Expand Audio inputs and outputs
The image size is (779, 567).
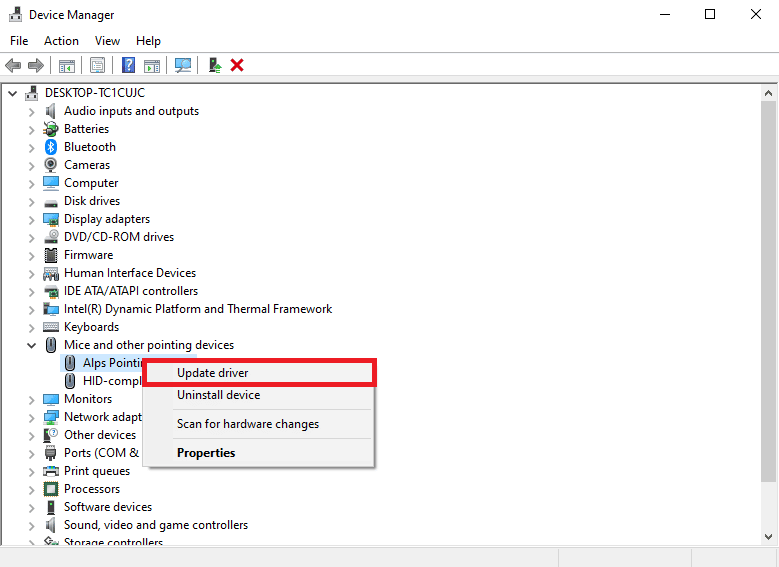click(x=32, y=111)
